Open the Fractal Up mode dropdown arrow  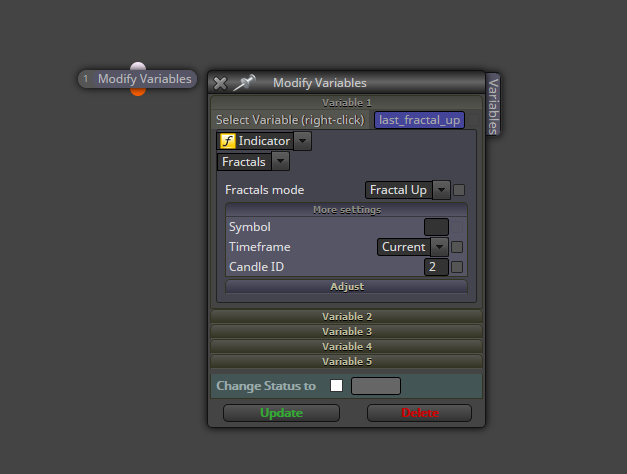441,190
